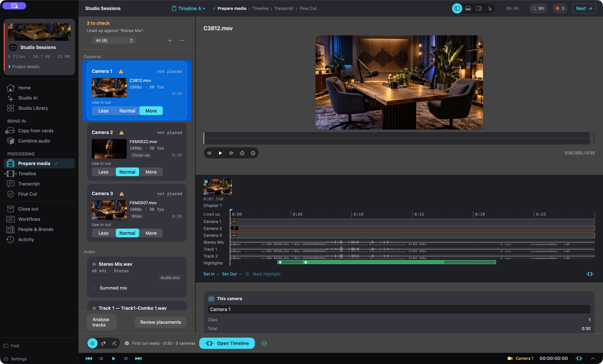The height and width of the screenshot is (364, 603).
Task: Set Camera 1 use in cut to Normal
Action: [x=127, y=111]
